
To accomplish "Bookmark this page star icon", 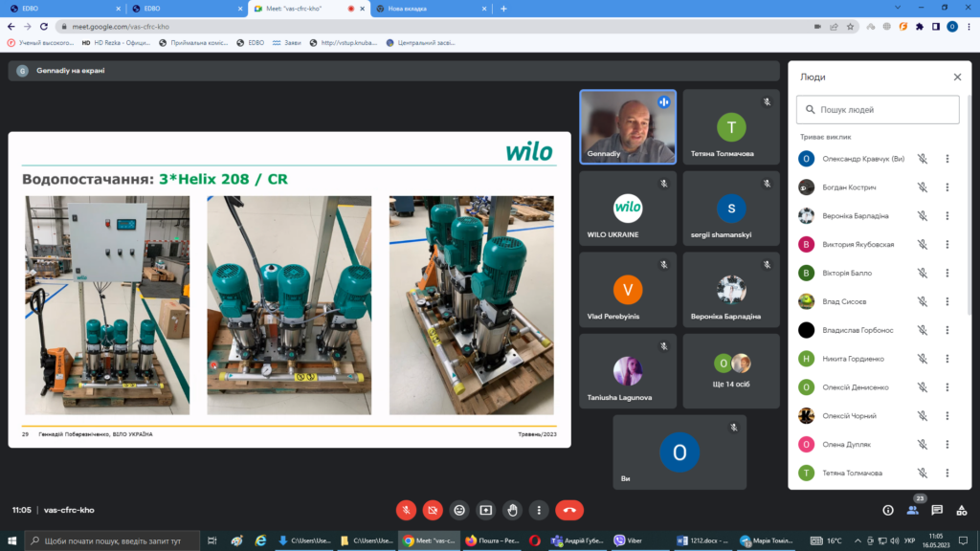I will point(850,27).
